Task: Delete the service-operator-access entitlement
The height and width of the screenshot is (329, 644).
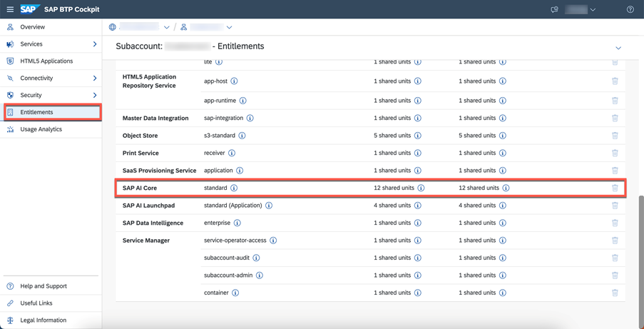Action: [615, 241]
